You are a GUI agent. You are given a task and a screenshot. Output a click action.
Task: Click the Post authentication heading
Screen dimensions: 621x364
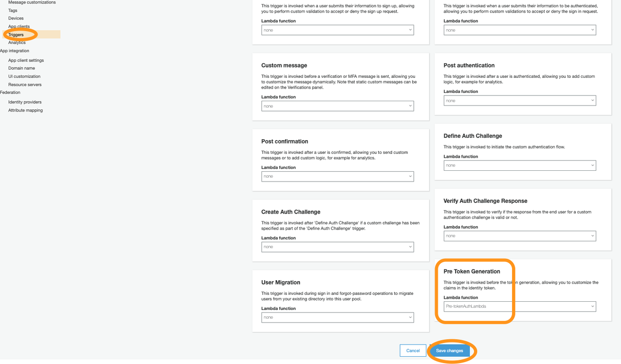(469, 65)
